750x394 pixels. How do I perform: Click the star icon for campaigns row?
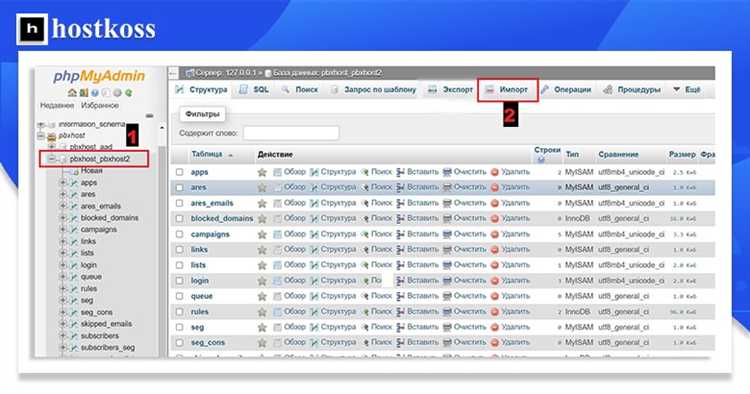[x=262, y=234]
